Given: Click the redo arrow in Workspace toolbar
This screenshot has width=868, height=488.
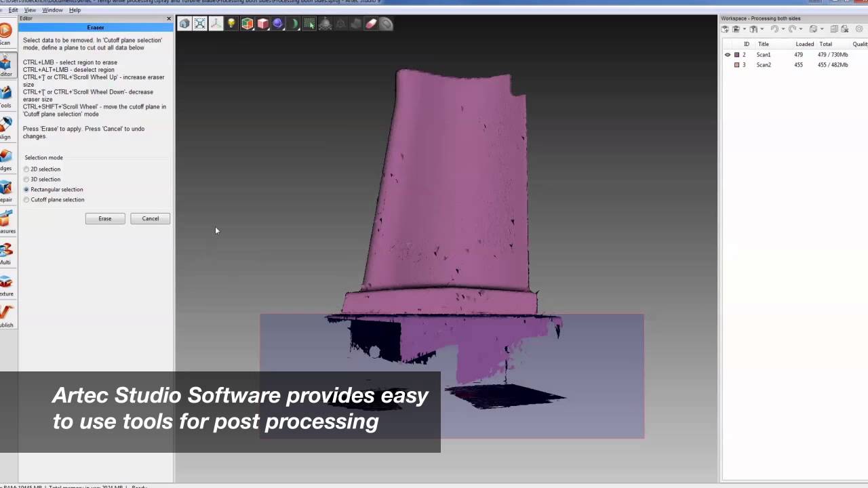Looking at the screenshot, I should 792,29.
